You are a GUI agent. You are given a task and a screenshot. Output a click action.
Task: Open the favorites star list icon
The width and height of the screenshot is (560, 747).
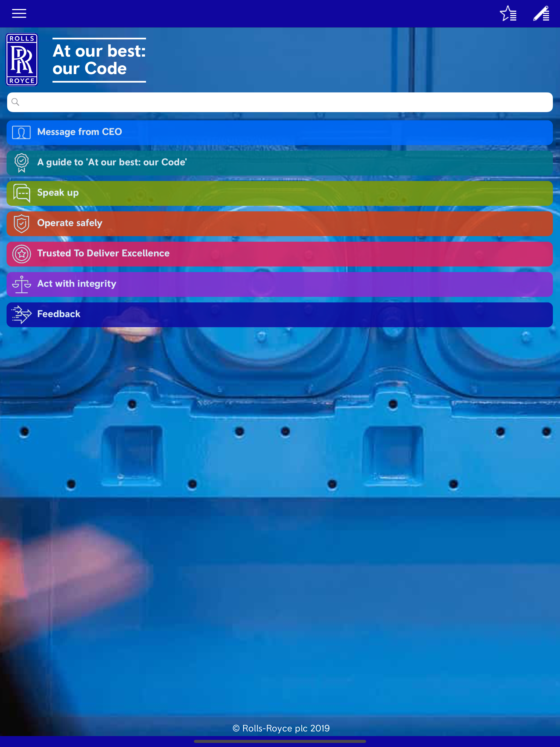508,13
